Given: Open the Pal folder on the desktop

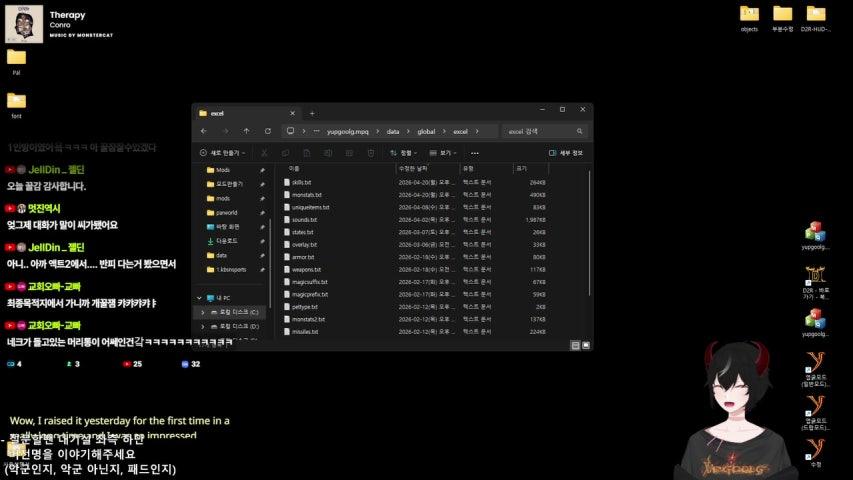Looking at the screenshot, I should (16, 57).
